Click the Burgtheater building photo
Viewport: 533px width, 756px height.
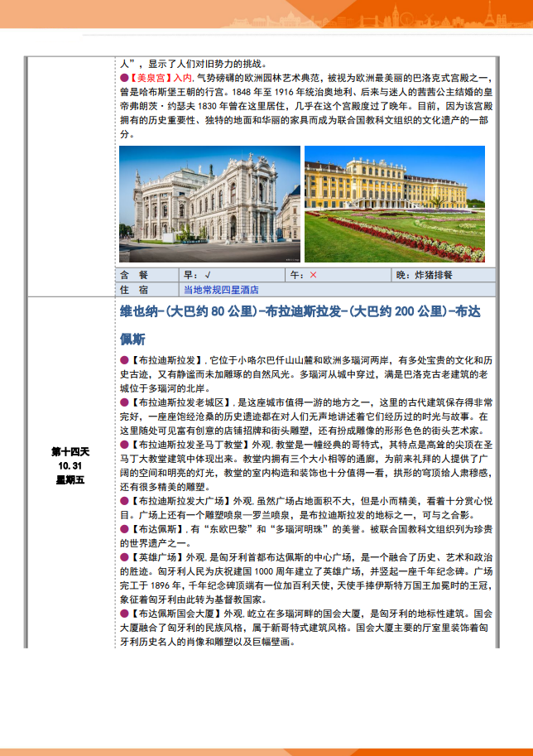tap(209, 204)
